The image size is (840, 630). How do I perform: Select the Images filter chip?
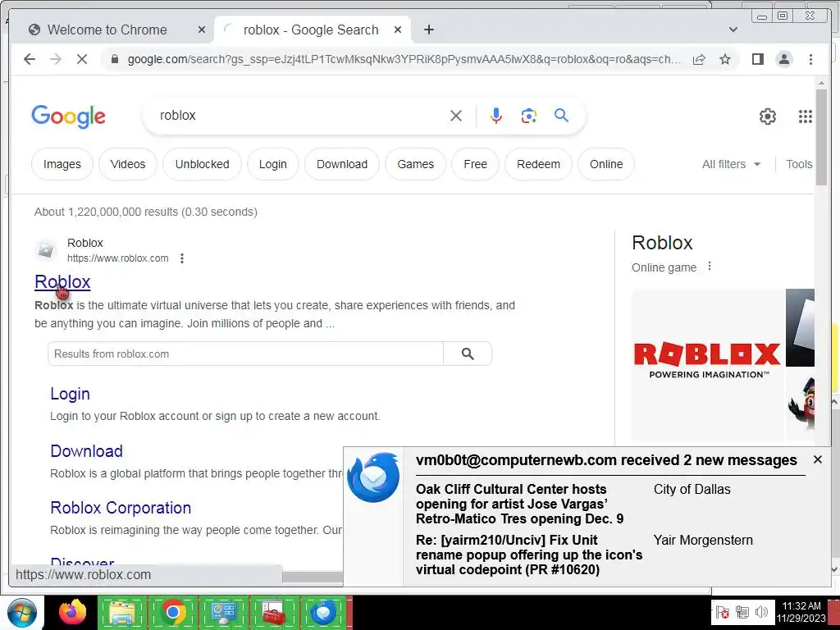click(62, 164)
